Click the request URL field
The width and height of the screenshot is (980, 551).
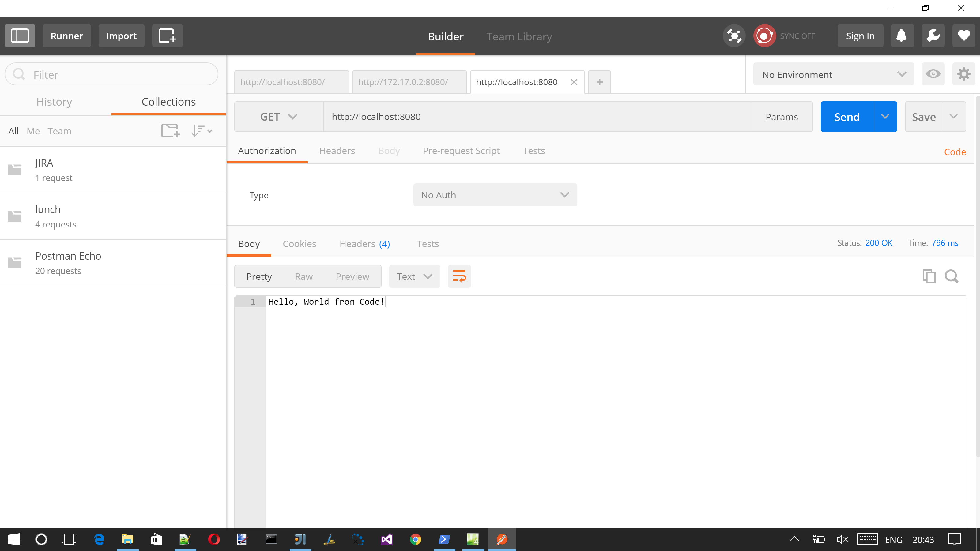pyautogui.click(x=537, y=117)
